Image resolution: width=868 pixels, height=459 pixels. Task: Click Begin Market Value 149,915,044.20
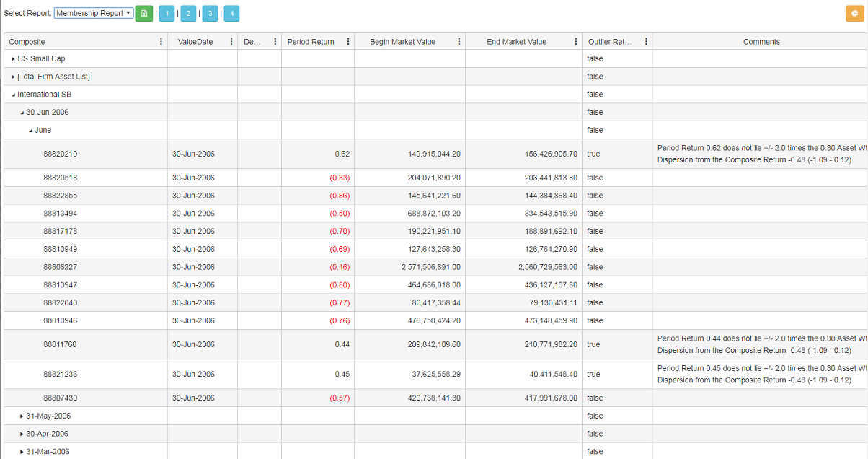(434, 154)
